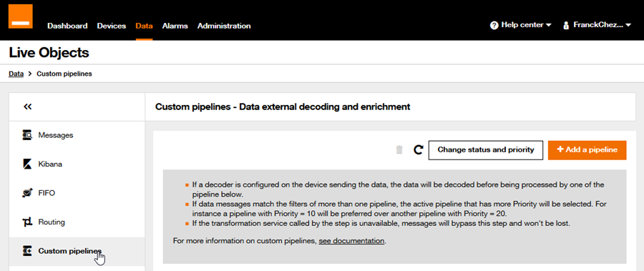This screenshot has width=644, height=271.
Task: Click the FIFO sidebar icon
Action: [27, 193]
